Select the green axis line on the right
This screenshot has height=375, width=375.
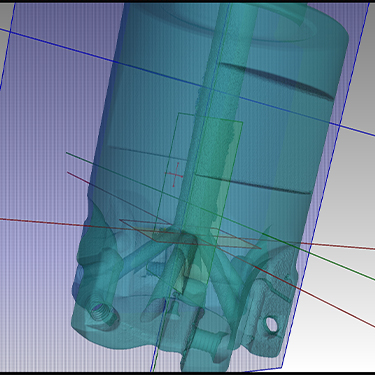[x=333, y=262]
